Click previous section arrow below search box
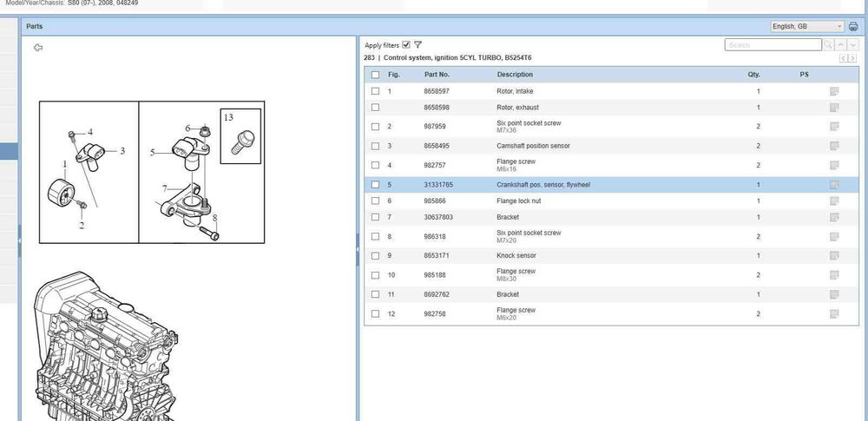This screenshot has height=421, width=868. pyautogui.click(x=844, y=58)
